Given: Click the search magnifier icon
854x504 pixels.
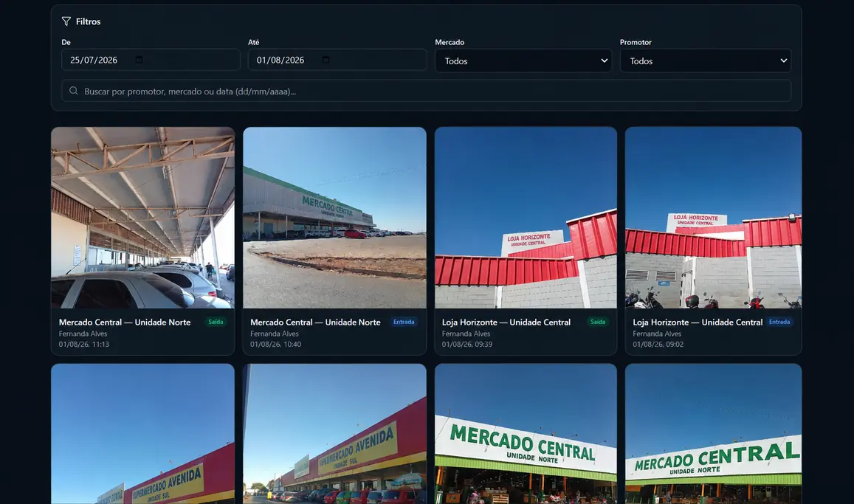Looking at the screenshot, I should [x=74, y=91].
